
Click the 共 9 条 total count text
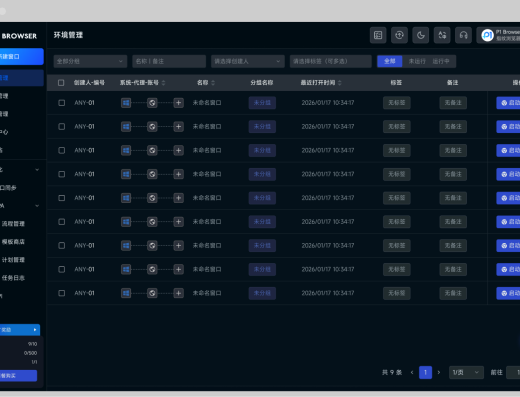(392, 372)
